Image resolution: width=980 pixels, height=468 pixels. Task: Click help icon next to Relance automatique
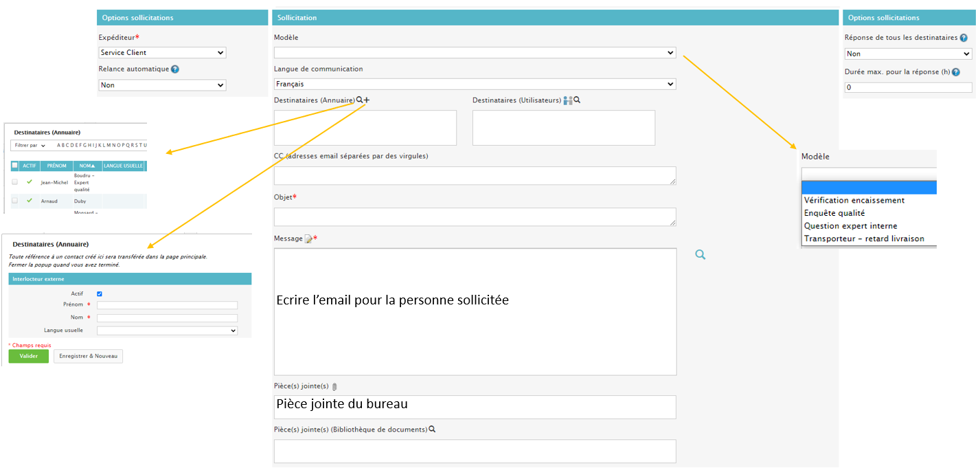[x=175, y=69]
